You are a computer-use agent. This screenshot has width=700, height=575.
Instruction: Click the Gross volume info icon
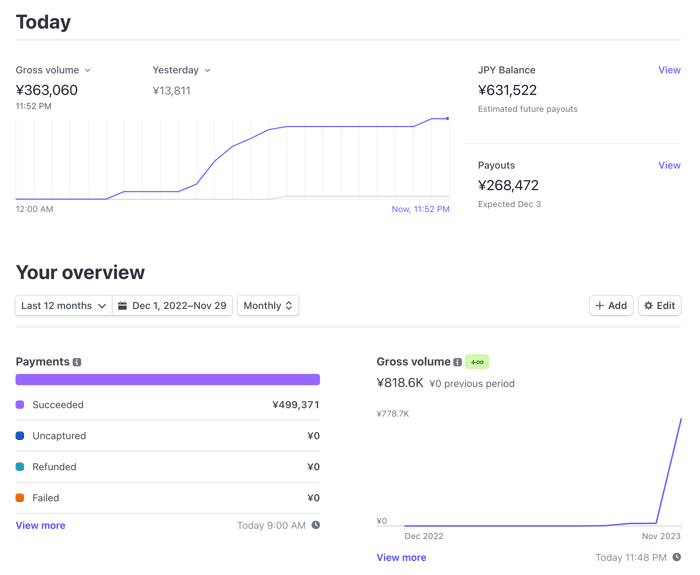pos(458,362)
